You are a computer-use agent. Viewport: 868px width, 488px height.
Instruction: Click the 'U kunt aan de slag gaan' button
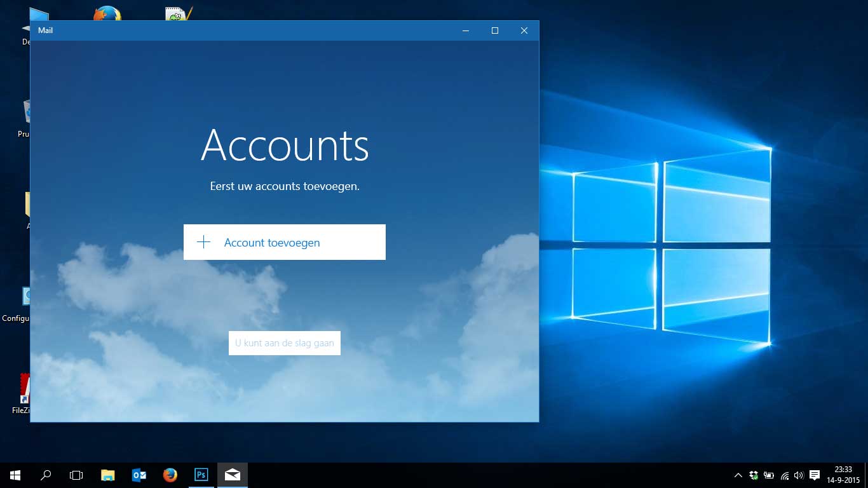coord(284,343)
